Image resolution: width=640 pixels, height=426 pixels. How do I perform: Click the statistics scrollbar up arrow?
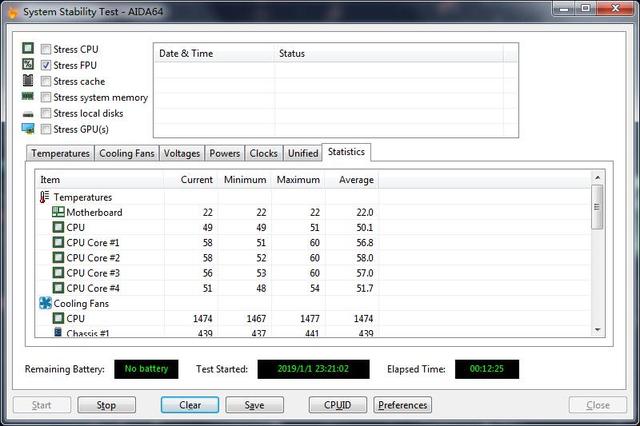pos(598,178)
